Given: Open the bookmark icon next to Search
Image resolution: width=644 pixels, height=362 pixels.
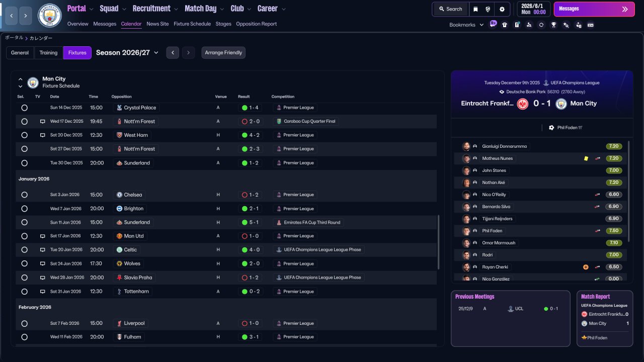Looking at the screenshot, I should click(475, 9).
